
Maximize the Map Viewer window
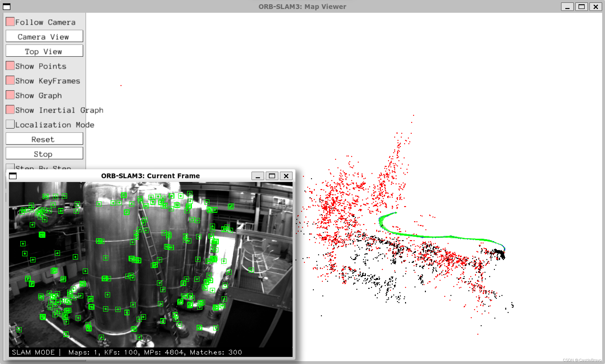[x=581, y=7]
